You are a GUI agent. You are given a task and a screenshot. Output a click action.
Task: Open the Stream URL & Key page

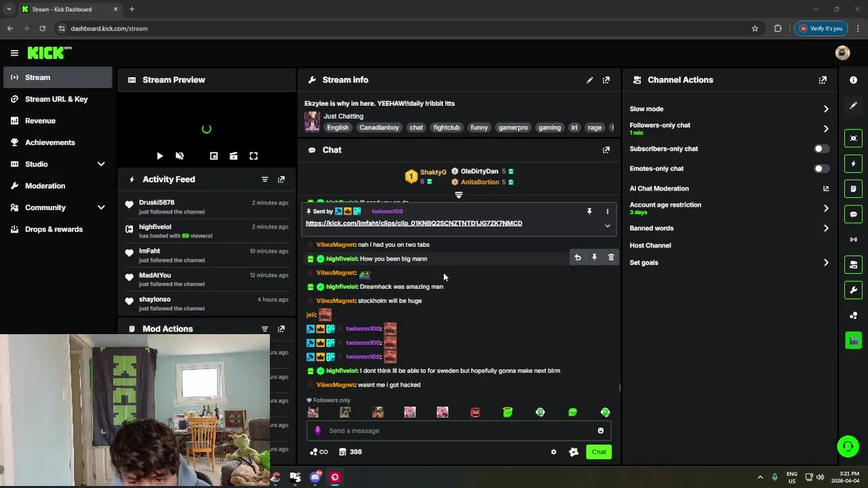58,99
